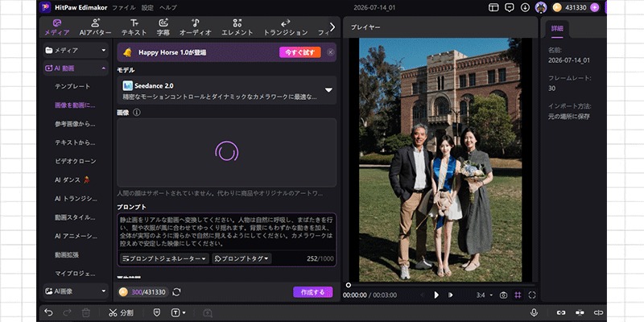
Task: Select テンプレート in the sidebar
Action: tap(72, 87)
